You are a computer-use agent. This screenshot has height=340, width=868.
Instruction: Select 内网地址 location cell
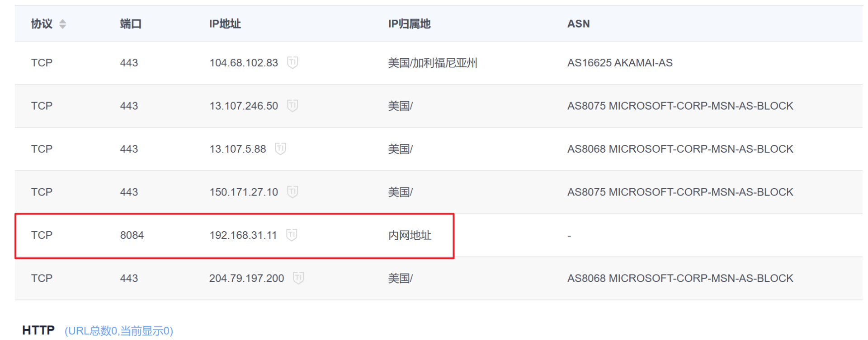(410, 235)
